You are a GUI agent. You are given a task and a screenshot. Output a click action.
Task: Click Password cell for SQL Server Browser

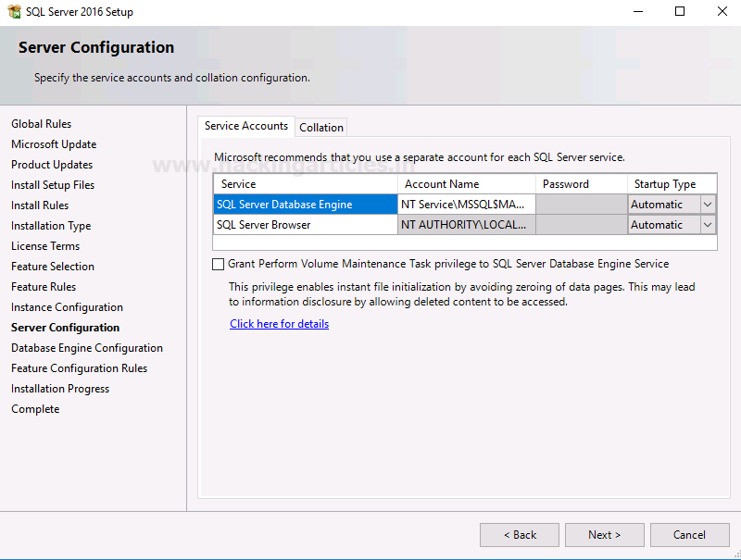[x=582, y=225]
